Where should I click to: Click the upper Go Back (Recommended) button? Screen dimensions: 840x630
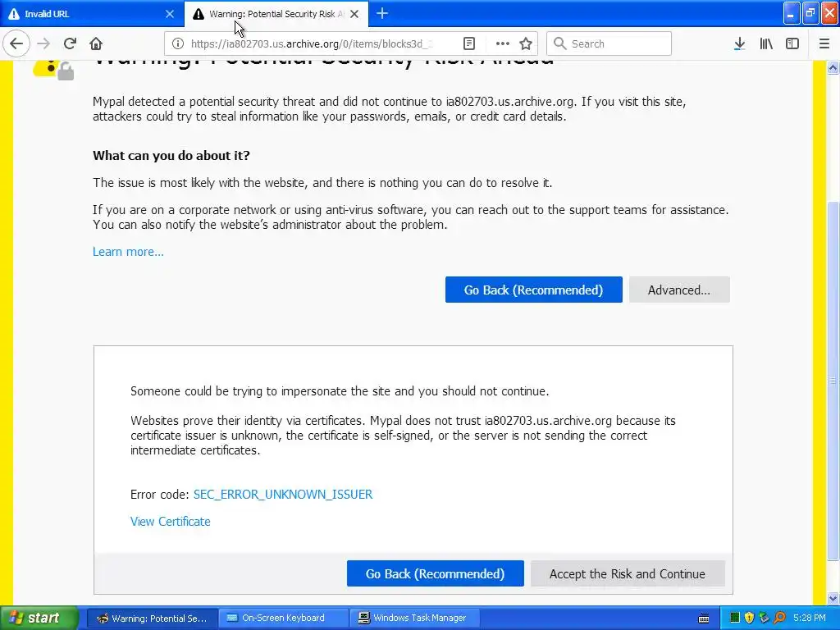coord(533,290)
